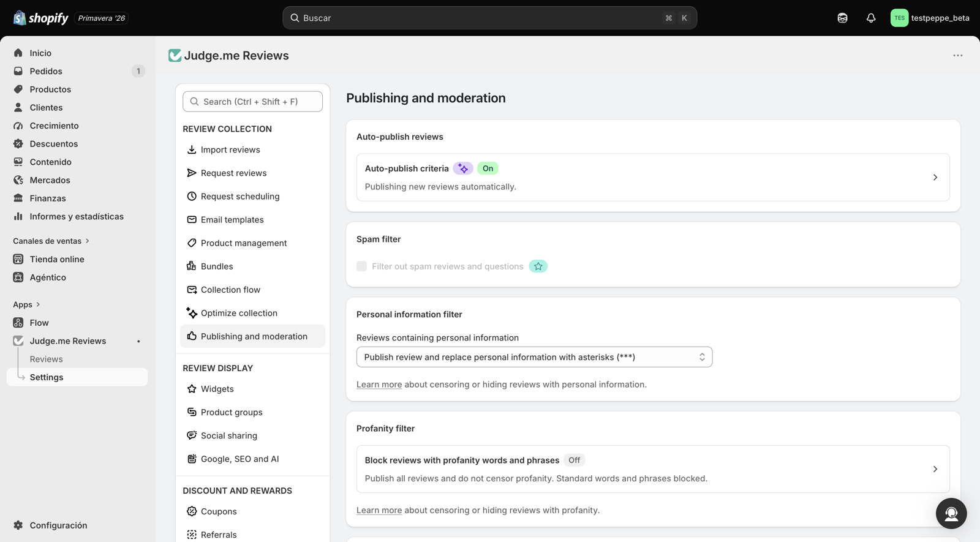Screen dimensions: 980x542
Task: Click Learn more about profanity censoring
Action: [379, 510]
